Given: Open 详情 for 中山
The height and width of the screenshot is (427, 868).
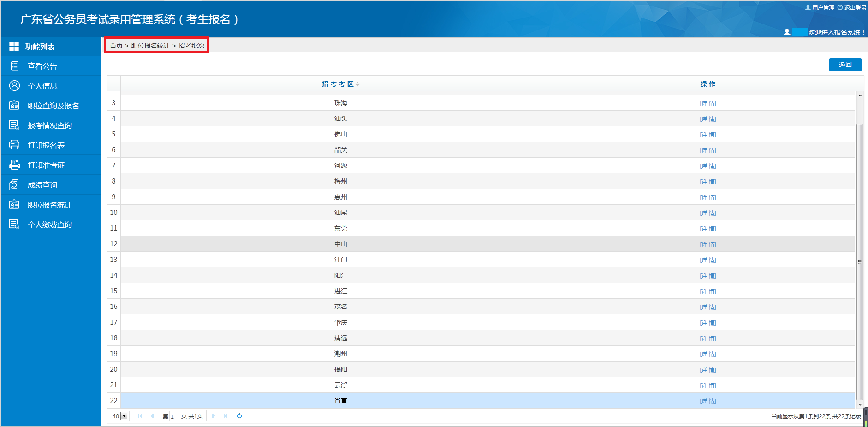Looking at the screenshot, I should point(707,244).
